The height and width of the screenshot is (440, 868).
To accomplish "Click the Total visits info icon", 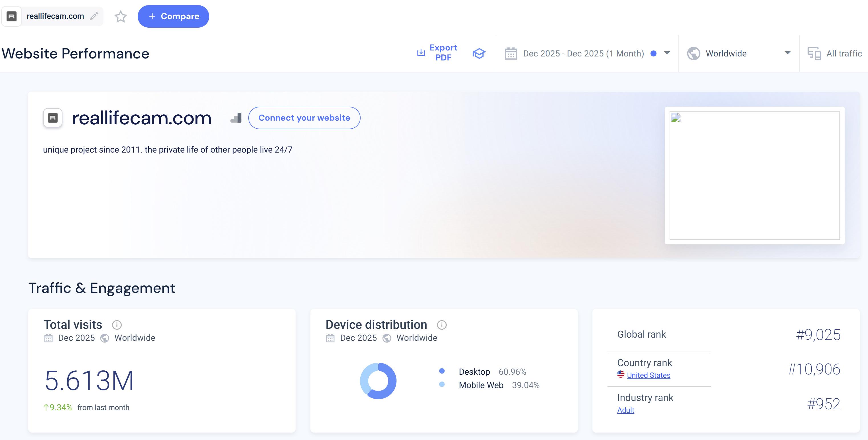I will 117,325.
